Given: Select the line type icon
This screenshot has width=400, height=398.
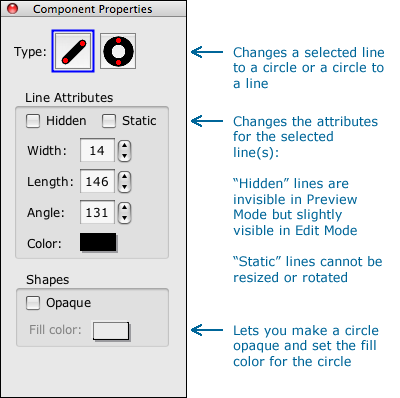Looking at the screenshot, I should [73, 51].
